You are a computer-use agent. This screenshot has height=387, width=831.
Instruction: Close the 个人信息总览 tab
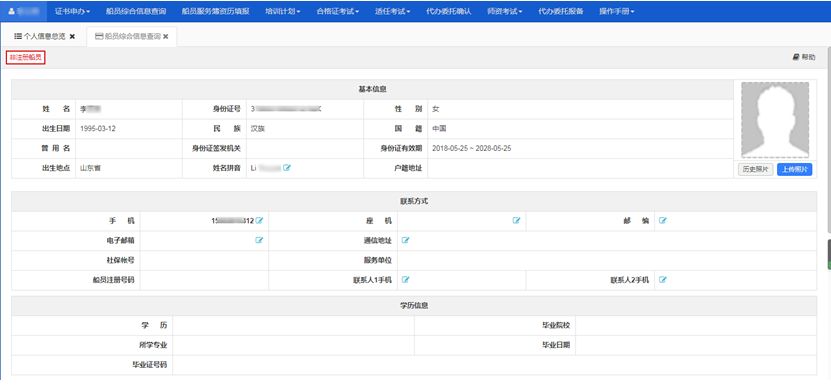point(72,37)
